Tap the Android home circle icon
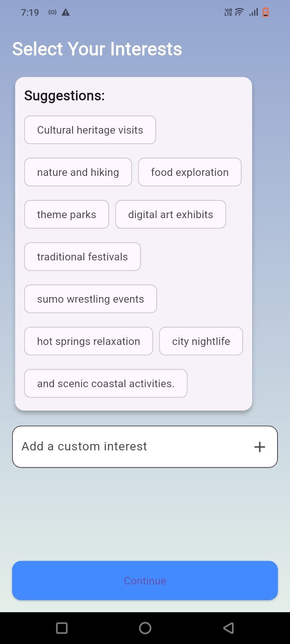Screen dimensions: 290x644 [145, 628]
